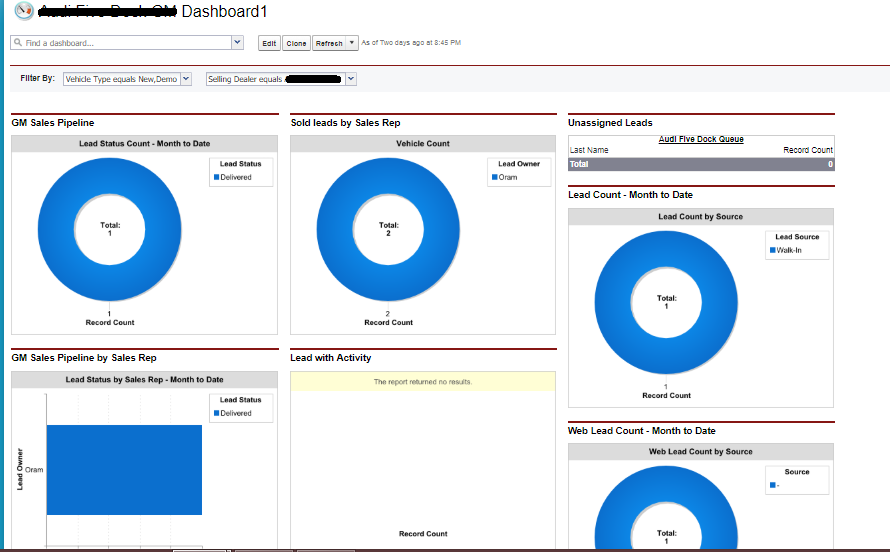Click the Total row in Unassigned Leads
Viewport: 890px width, 552px height.
pos(701,164)
